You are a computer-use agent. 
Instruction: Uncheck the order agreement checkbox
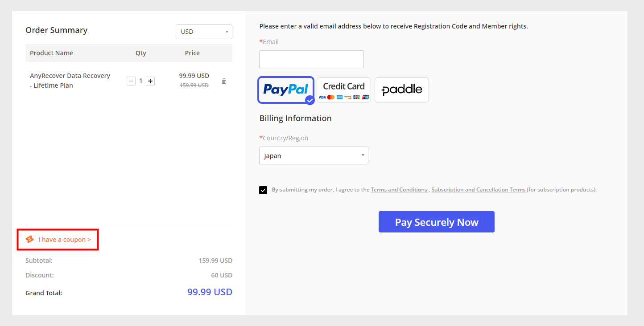click(263, 190)
